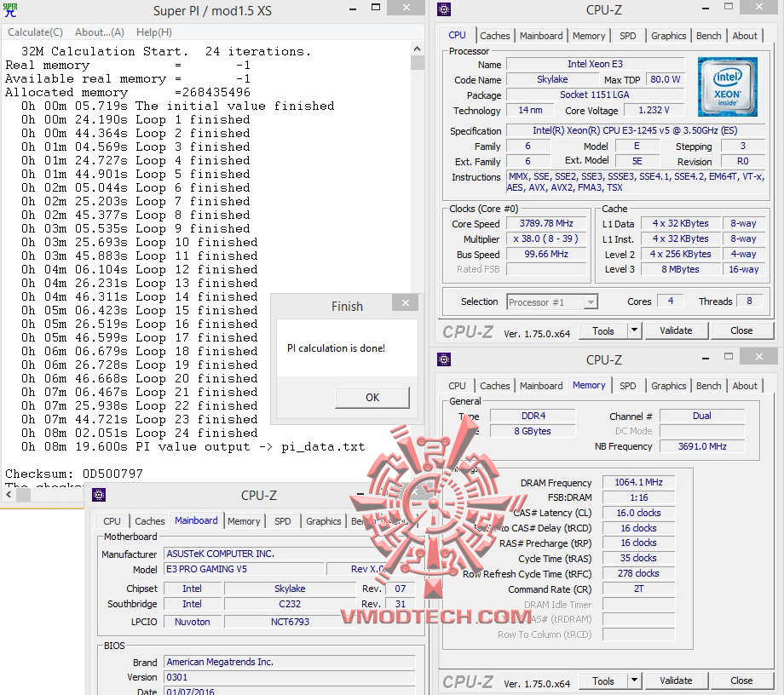This screenshot has height=695, width=784.
Task: Click the NB Frequency 3691.0 MHz value
Action: [702, 446]
